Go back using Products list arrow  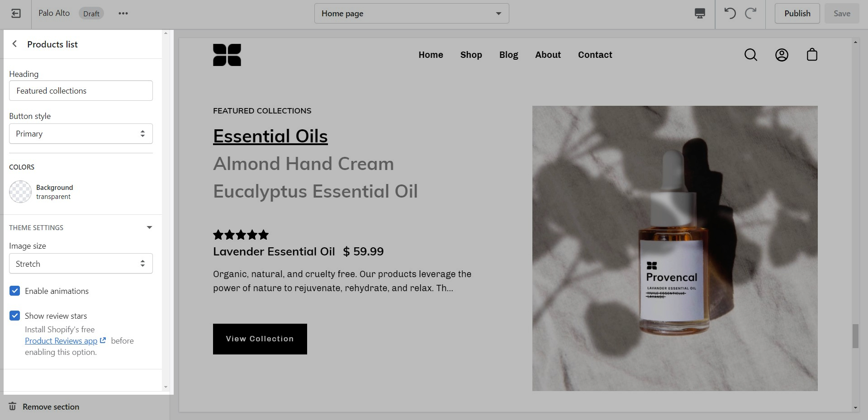[14, 44]
